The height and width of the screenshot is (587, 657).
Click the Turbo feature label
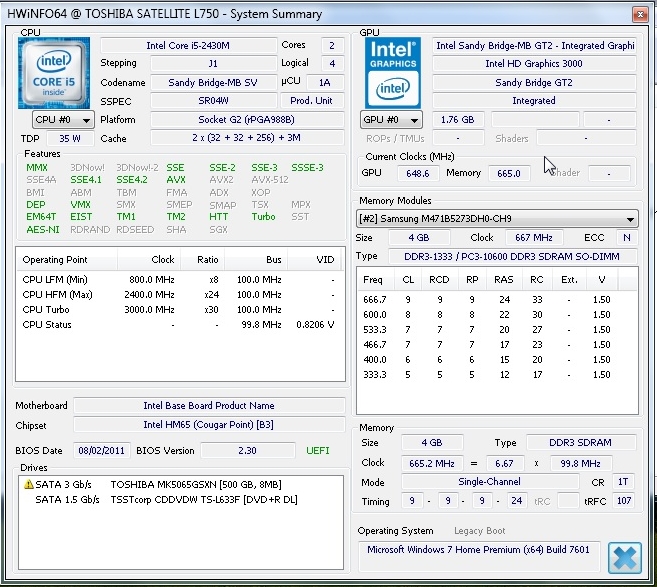click(x=264, y=217)
